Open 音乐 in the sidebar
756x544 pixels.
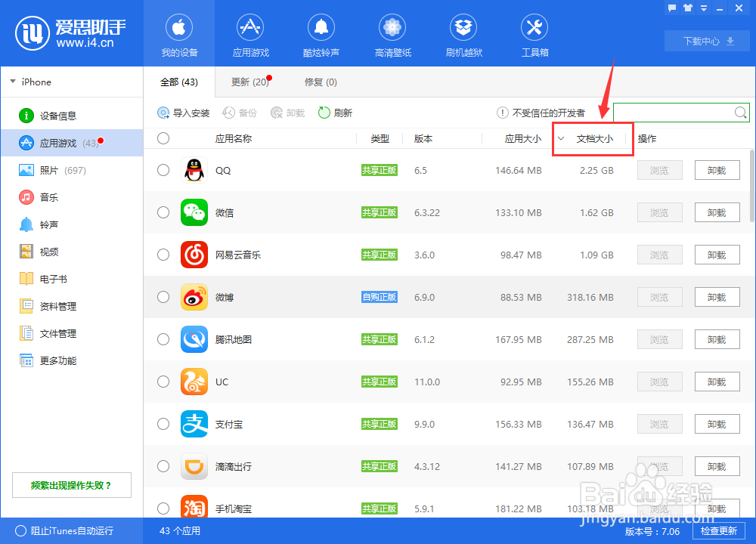pos(39,197)
